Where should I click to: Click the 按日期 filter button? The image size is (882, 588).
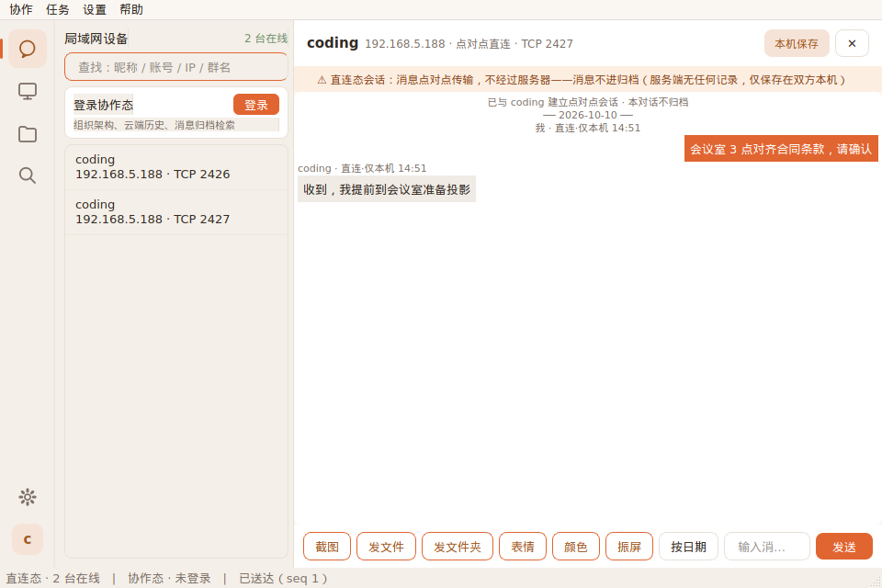688,547
